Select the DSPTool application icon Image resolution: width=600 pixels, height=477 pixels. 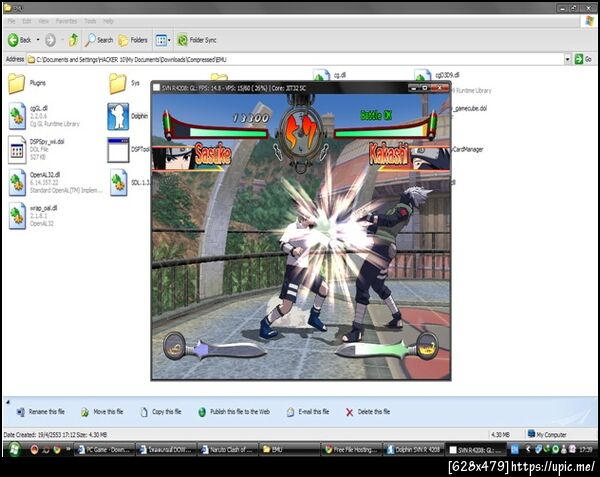point(118,150)
